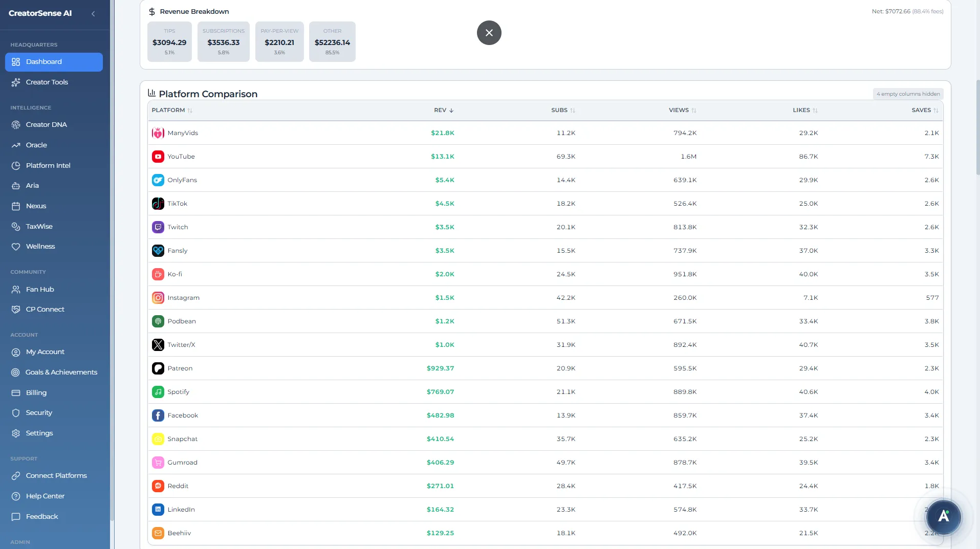This screenshot has height=549, width=980.
Task: Open the Connect Platforms page
Action: coord(56,475)
